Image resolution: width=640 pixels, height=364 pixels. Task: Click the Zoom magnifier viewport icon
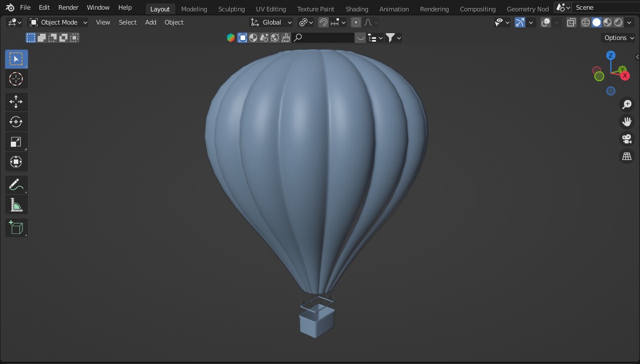(626, 105)
